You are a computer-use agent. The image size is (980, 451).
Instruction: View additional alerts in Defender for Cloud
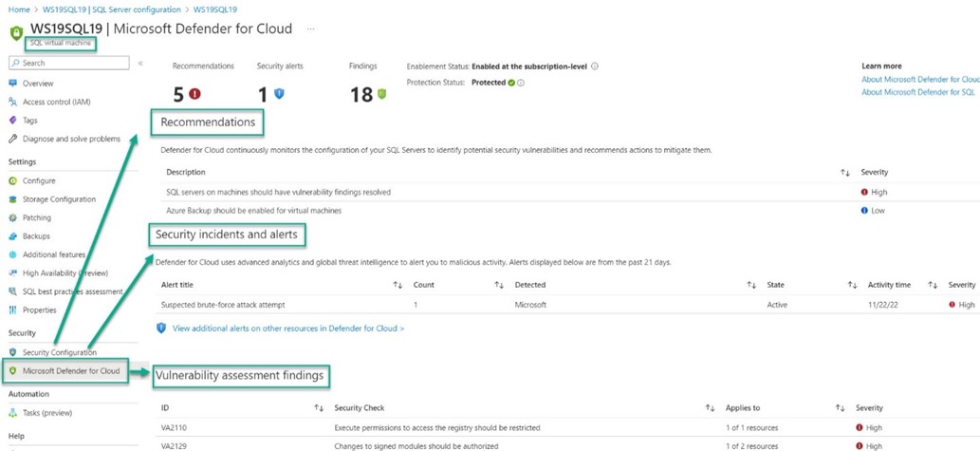(287, 329)
